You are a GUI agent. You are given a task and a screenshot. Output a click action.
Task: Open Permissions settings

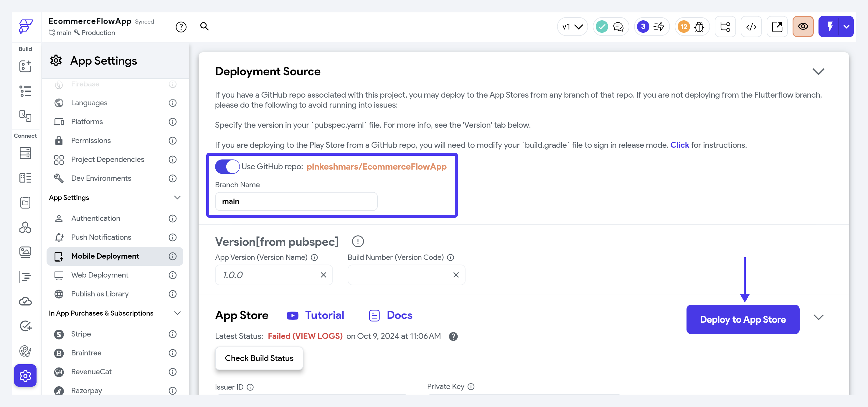tap(115, 141)
